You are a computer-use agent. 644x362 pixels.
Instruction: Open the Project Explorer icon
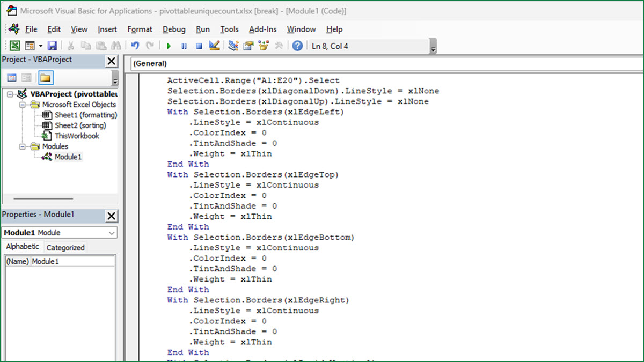click(233, 46)
